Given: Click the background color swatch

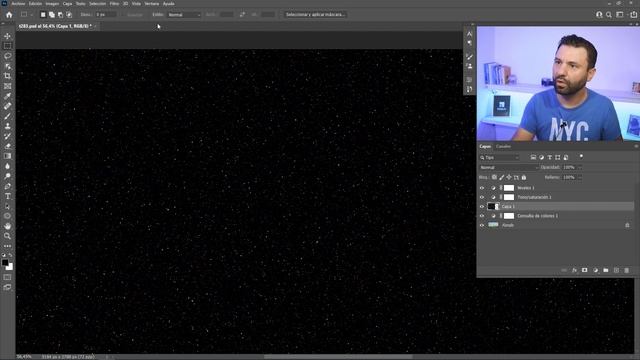Looking at the screenshot, I should pos(10,267).
